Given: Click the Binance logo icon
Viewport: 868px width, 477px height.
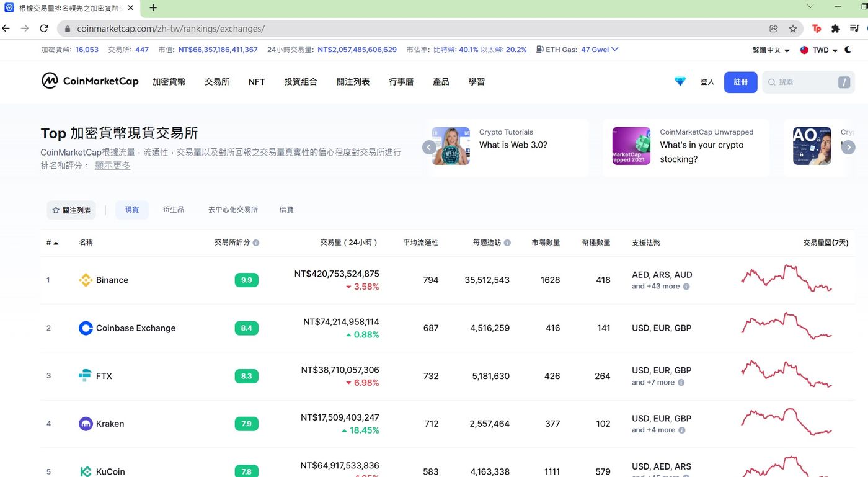Looking at the screenshot, I should click(x=86, y=280).
